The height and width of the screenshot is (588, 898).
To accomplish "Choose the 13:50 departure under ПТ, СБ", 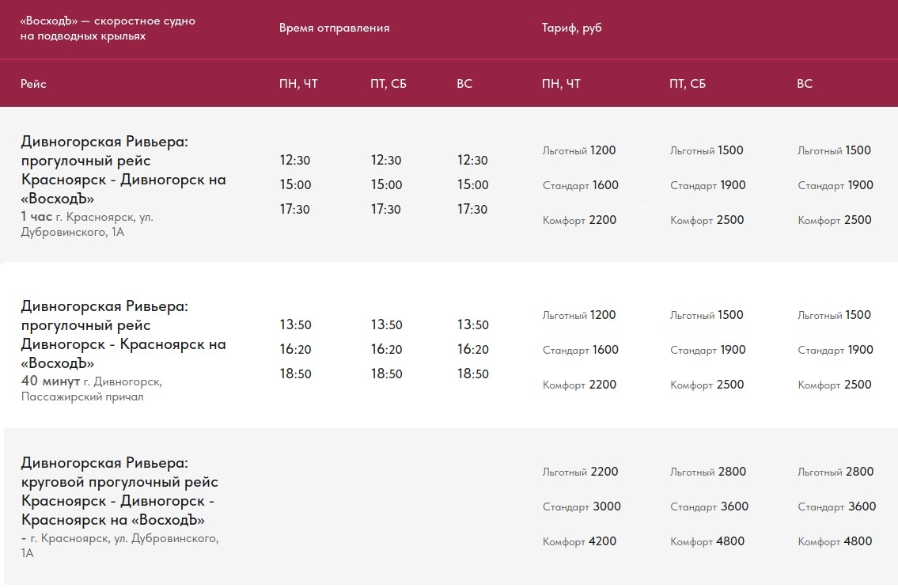I will coord(387,324).
